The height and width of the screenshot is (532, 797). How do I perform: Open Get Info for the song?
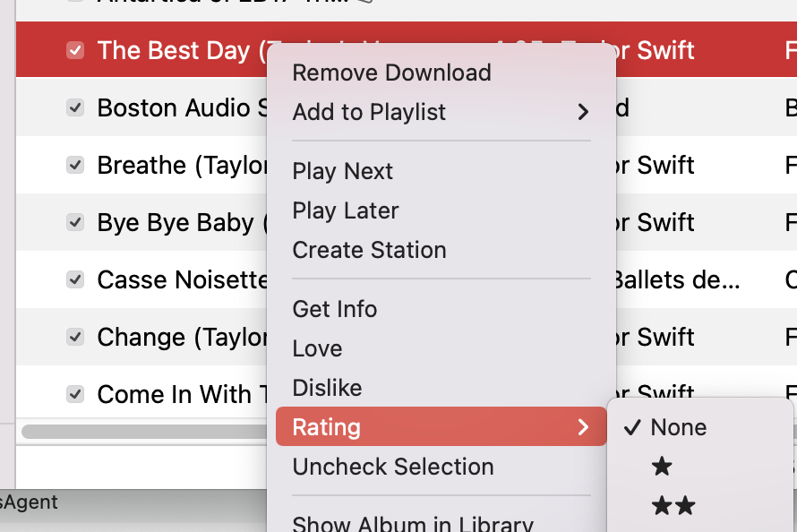click(335, 309)
